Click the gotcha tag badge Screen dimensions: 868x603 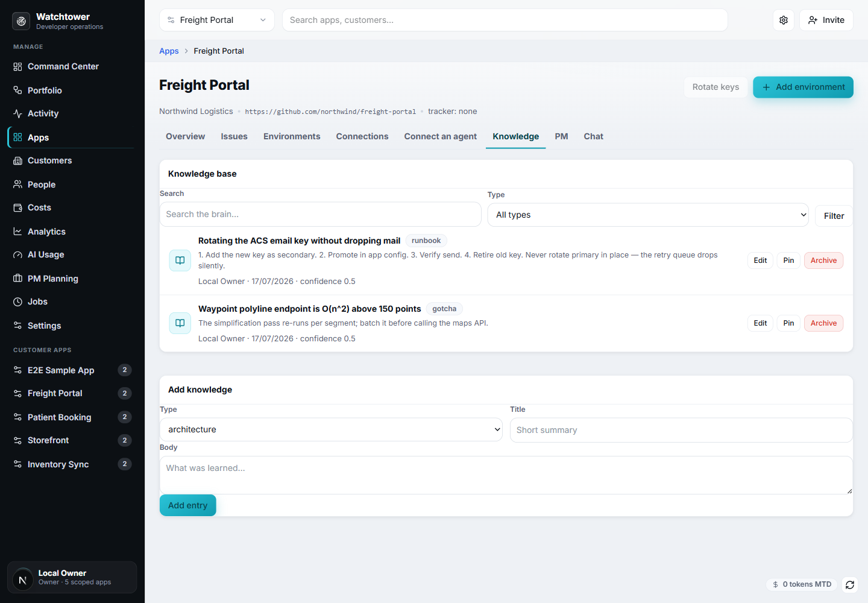(444, 309)
